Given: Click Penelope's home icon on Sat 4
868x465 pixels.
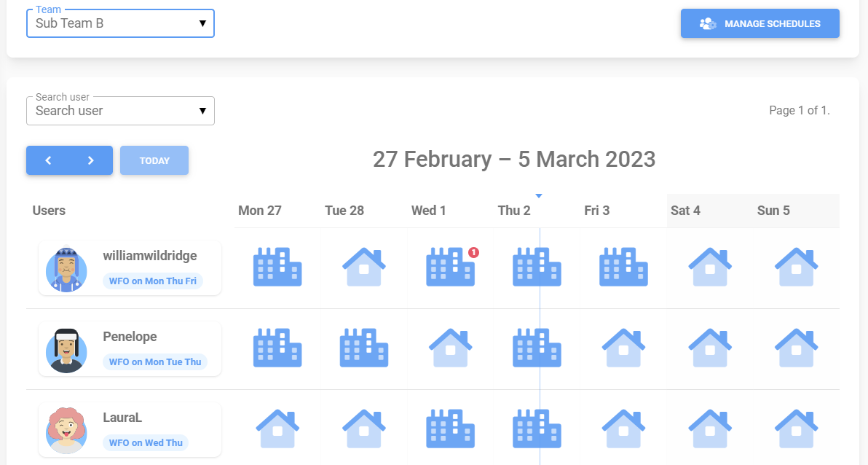Looking at the screenshot, I should coord(710,348).
